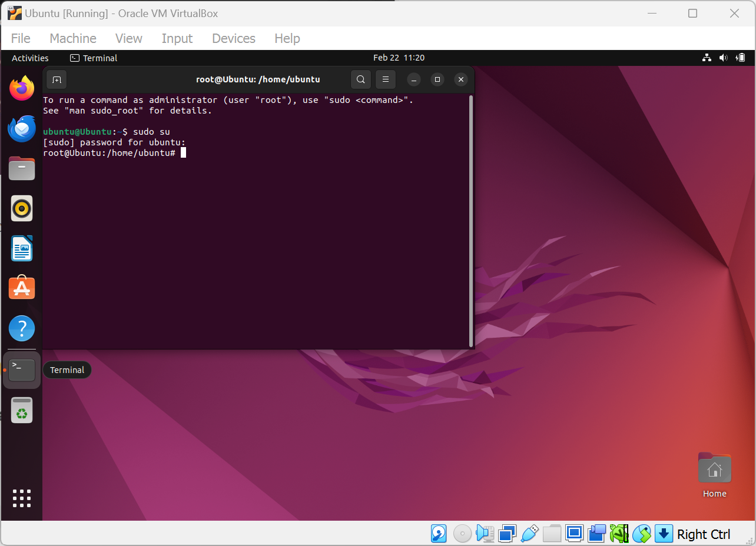Click the Feb 22 11:20 clock
This screenshot has height=546, width=756.
(399, 58)
